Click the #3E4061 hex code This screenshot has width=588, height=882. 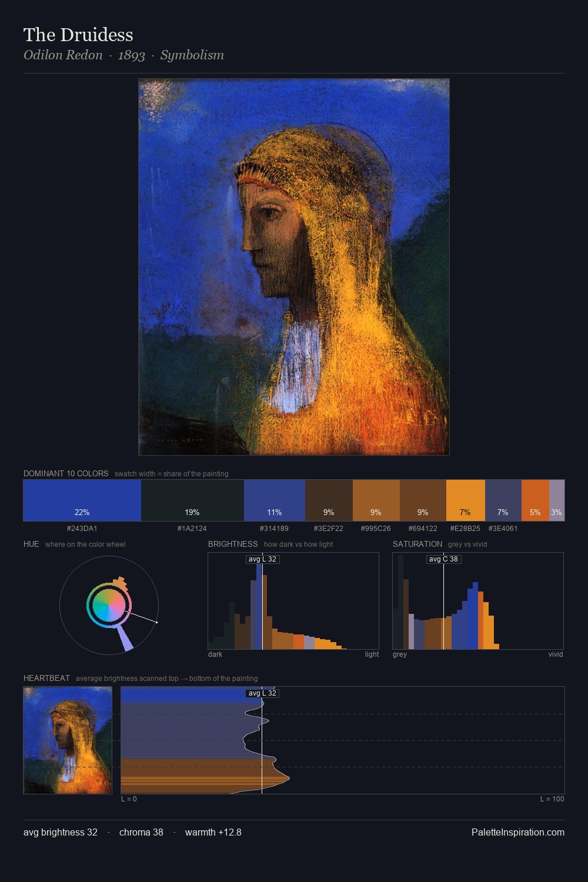[503, 529]
